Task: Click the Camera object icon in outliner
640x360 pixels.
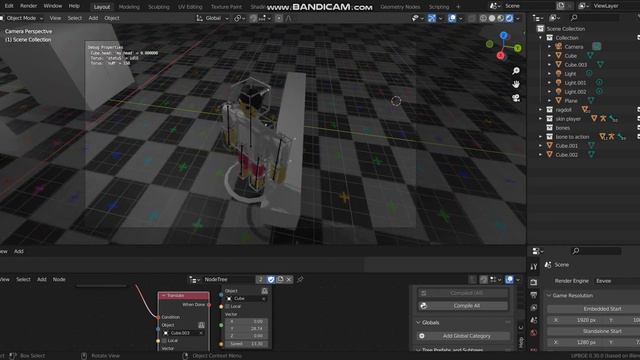Action: coord(558,47)
